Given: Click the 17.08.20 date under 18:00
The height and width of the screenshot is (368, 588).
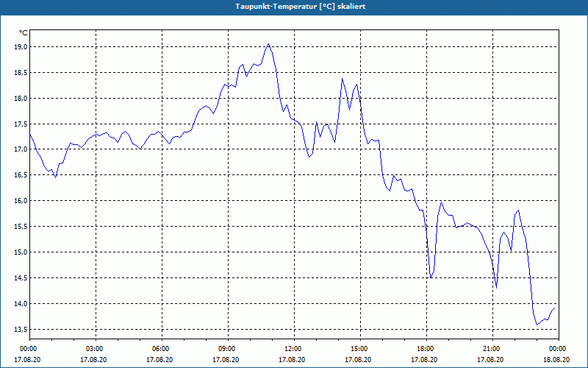Looking at the screenshot, I should 424,359.
